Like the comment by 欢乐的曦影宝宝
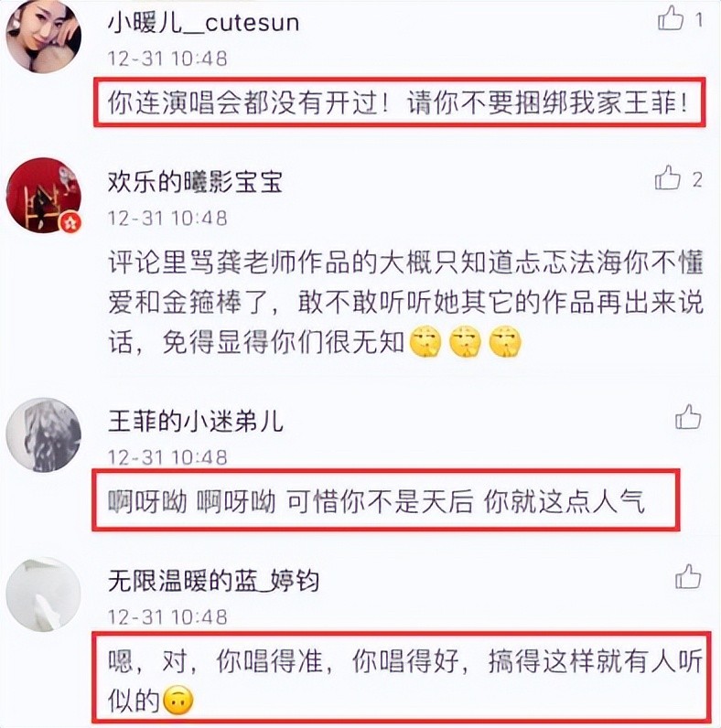721x728 pixels. click(x=668, y=177)
